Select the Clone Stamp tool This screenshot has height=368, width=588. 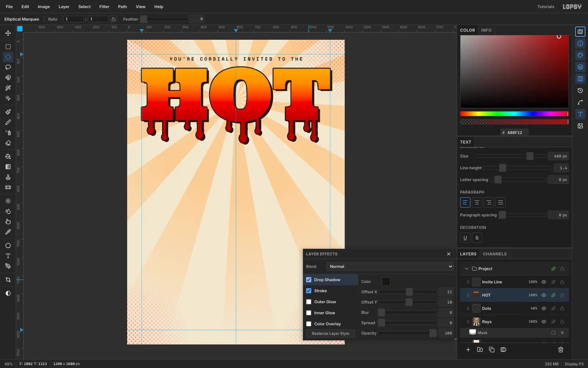click(8, 177)
